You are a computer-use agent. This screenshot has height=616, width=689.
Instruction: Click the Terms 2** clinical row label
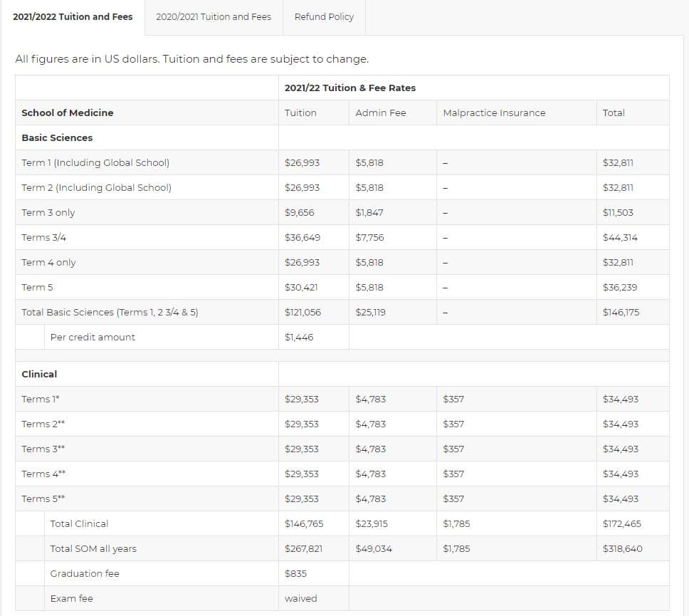pos(43,424)
